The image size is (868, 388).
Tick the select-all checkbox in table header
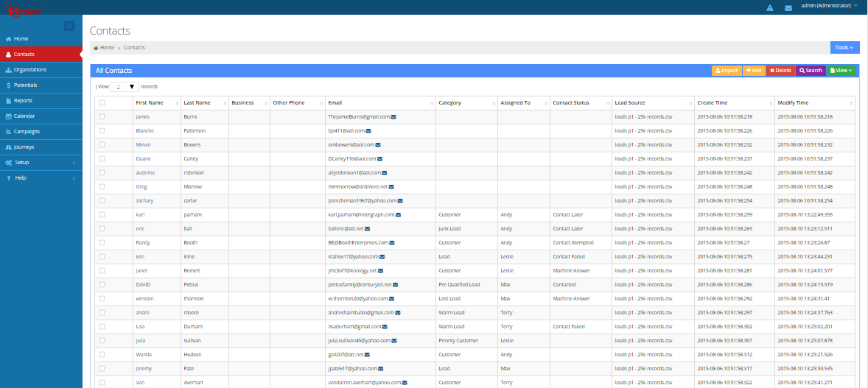pyautogui.click(x=102, y=103)
